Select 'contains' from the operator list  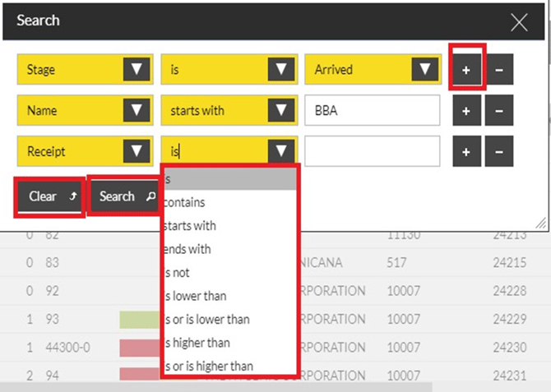coord(186,202)
